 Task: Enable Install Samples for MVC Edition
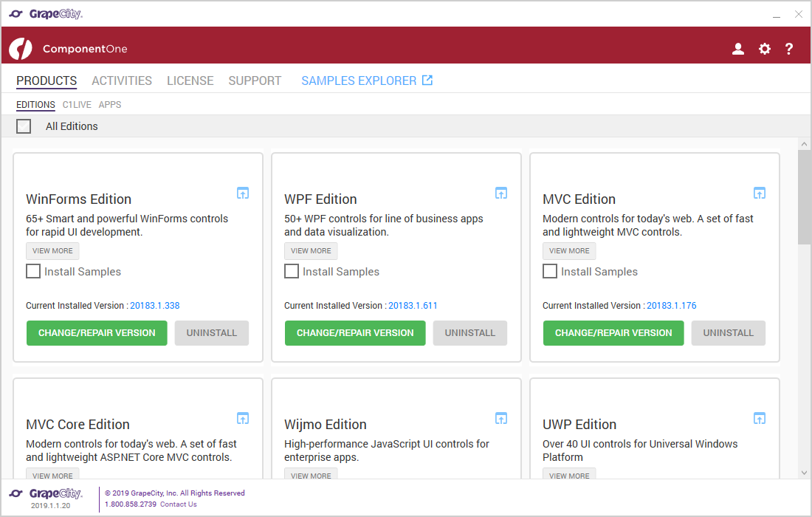(x=550, y=271)
